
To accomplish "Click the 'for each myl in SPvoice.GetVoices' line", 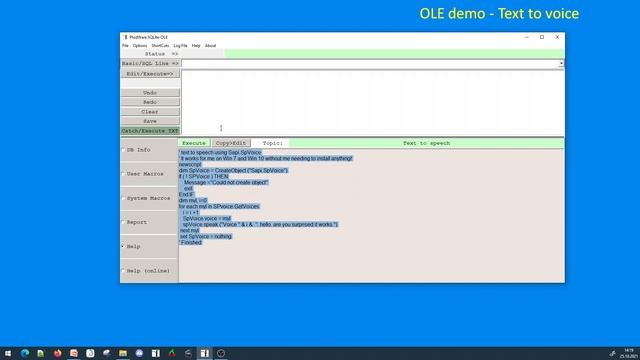I will click(x=219, y=207).
